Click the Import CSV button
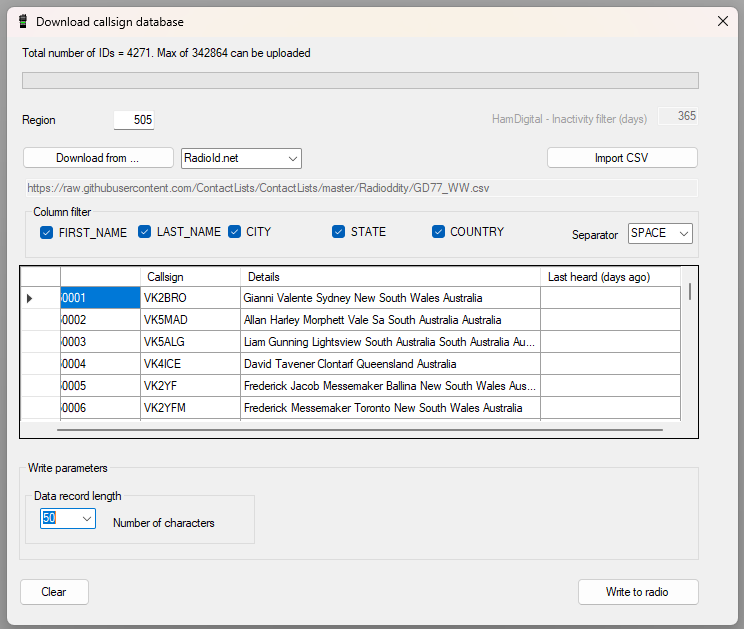The width and height of the screenshot is (744, 629). coord(622,157)
